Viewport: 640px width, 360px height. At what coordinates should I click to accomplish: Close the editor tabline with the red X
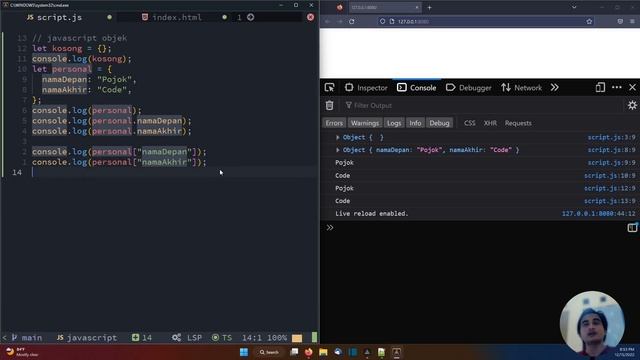click(x=311, y=17)
